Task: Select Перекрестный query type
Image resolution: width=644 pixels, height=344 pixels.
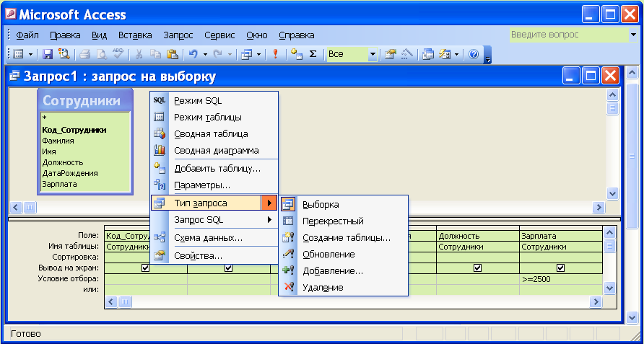Action: pos(344,221)
